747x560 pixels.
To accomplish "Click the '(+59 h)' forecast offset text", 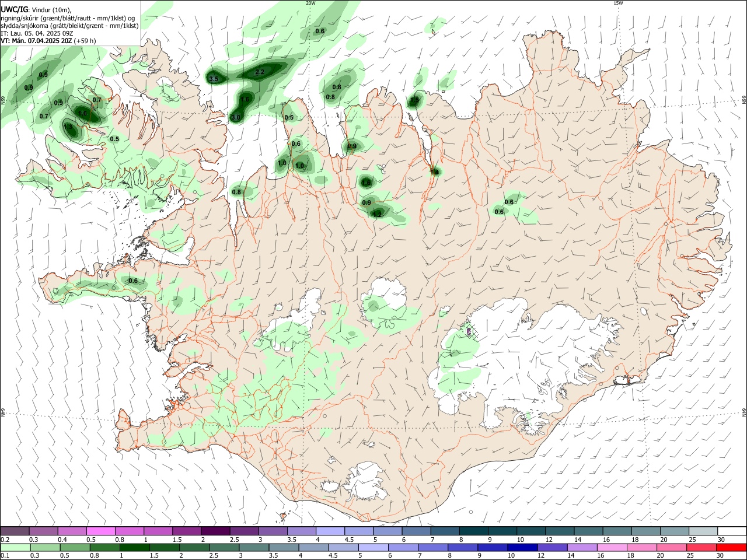I will 85,41.
